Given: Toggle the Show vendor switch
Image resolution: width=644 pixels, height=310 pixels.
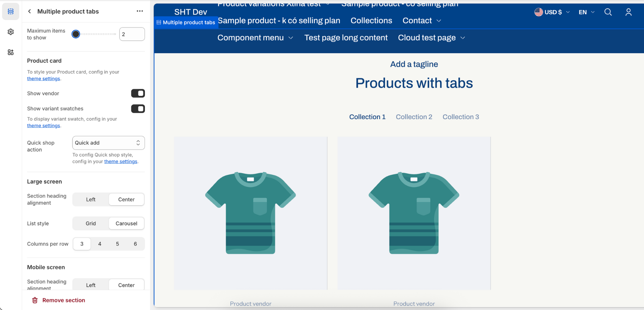Looking at the screenshot, I should [x=138, y=93].
